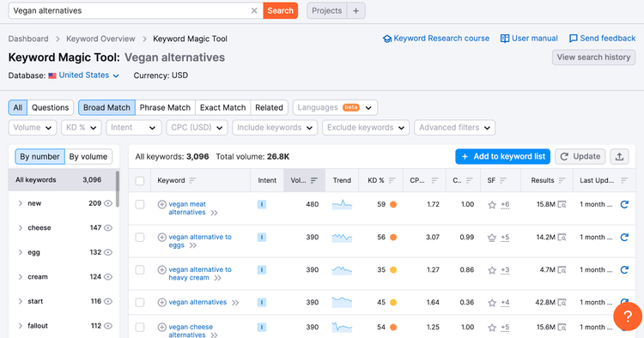The image size is (644, 338).
Task: Expand the fallout keyword group
Action: [x=20, y=326]
